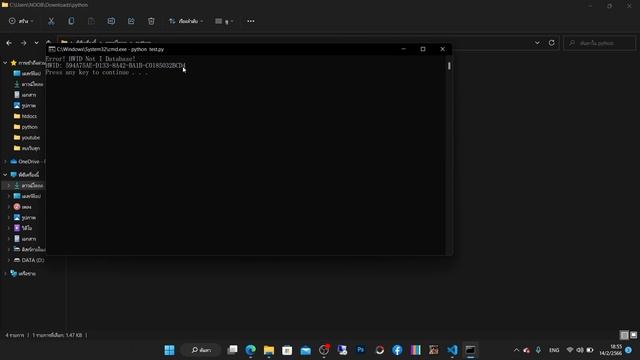Go forward with the Forward arrow
The width and height of the screenshot is (640, 360).
(x=23, y=43)
